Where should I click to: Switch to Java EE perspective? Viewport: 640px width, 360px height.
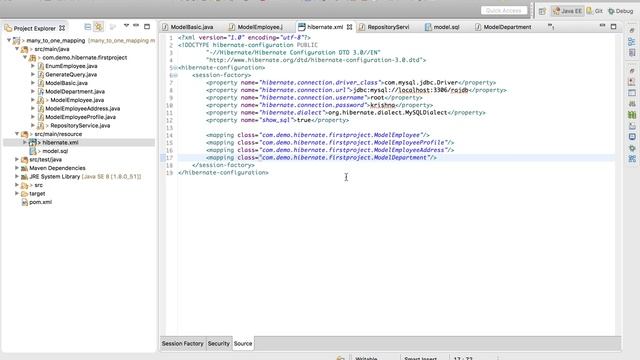click(567, 11)
